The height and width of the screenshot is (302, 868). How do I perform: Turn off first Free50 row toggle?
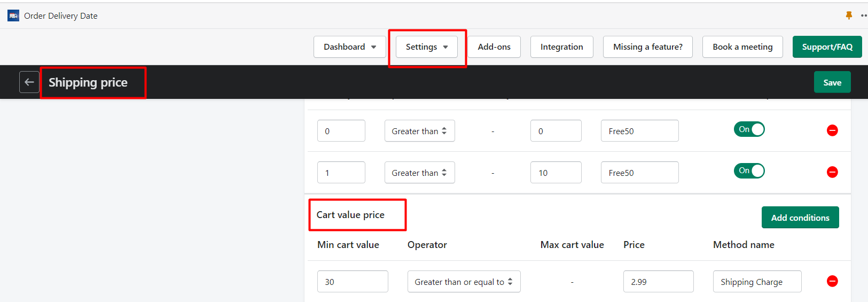tap(749, 129)
